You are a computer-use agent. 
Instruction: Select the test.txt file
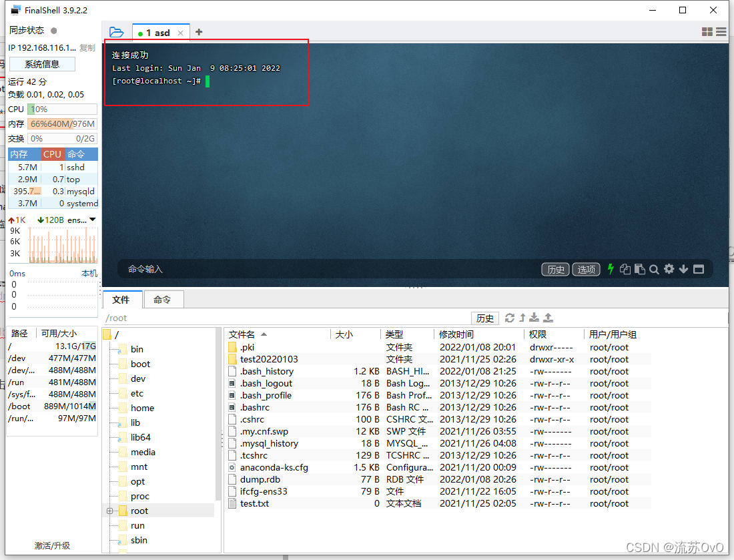[x=438, y=503]
